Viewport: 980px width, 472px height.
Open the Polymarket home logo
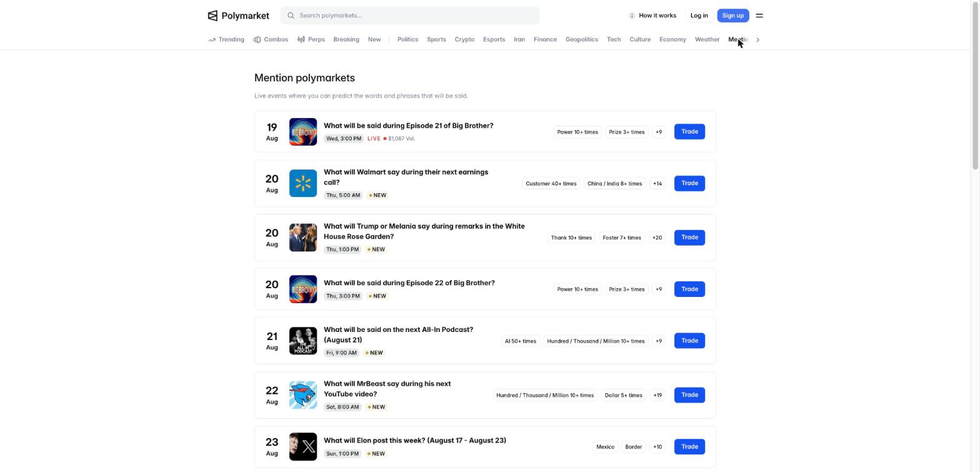[x=238, y=16]
